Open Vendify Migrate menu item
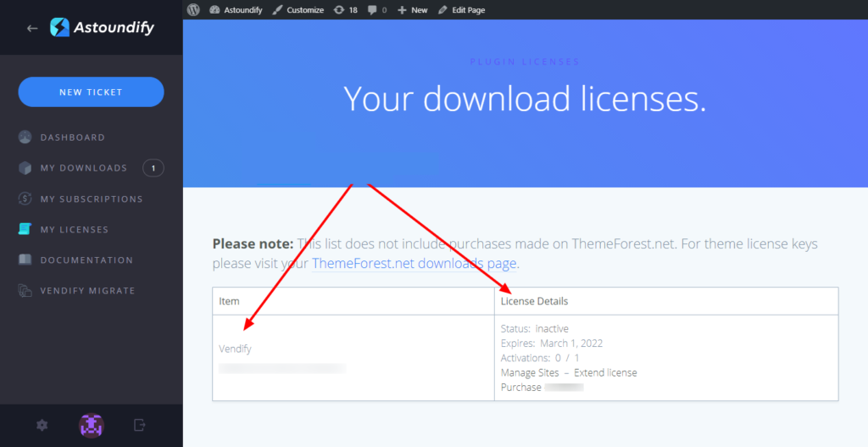The width and height of the screenshot is (868, 447). pos(87,291)
